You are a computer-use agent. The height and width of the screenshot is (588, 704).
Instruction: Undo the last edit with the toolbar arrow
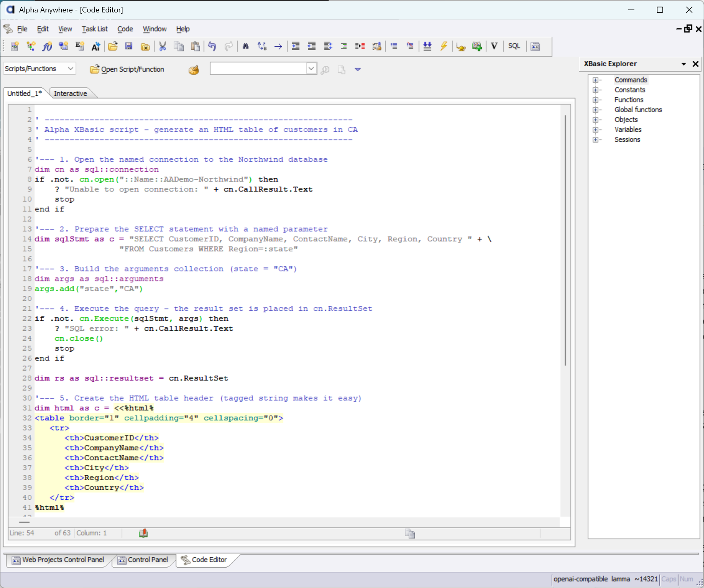pos(212,46)
